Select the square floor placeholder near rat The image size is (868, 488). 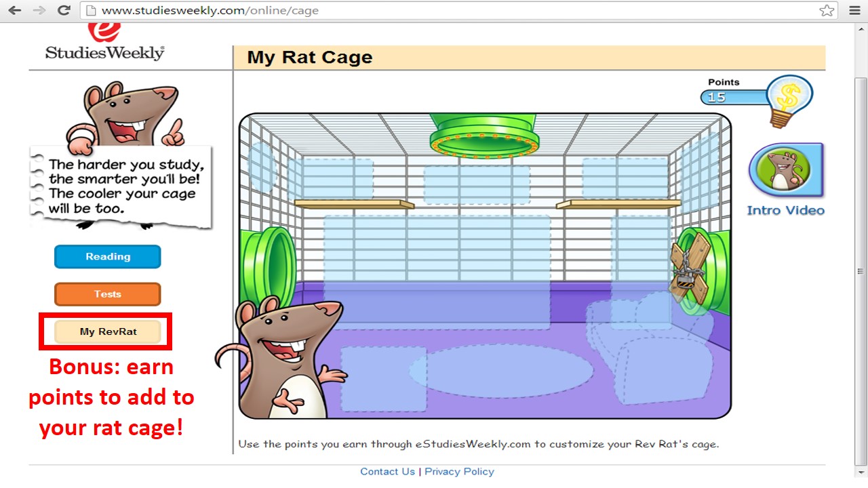pos(383,379)
